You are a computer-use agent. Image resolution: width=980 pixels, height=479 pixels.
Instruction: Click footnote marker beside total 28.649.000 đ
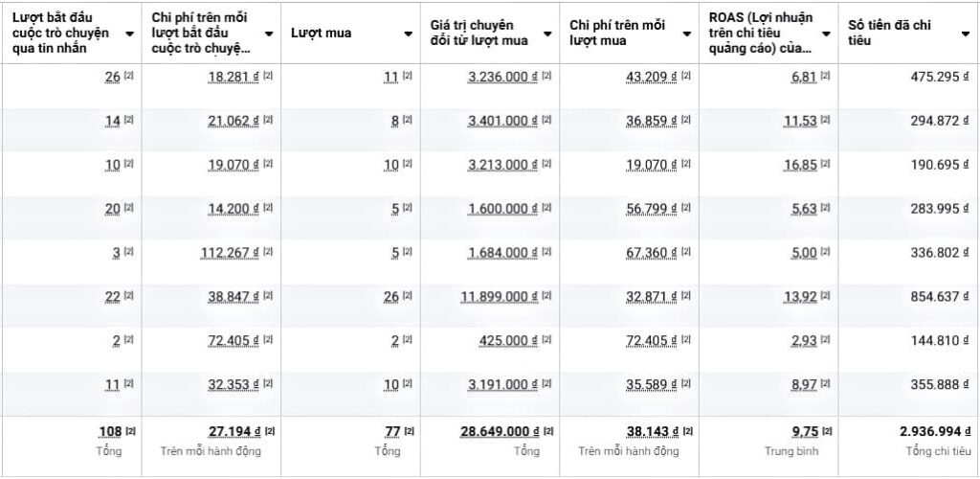547,431
